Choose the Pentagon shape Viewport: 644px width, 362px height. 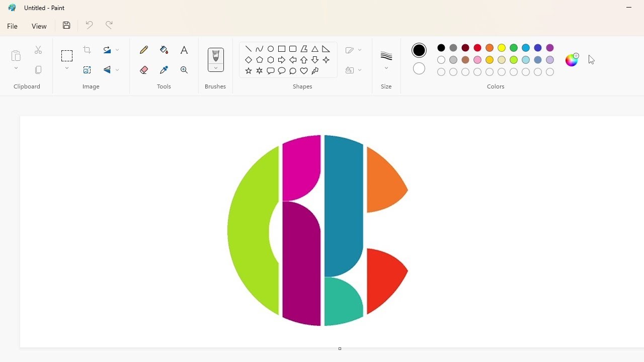point(260,60)
